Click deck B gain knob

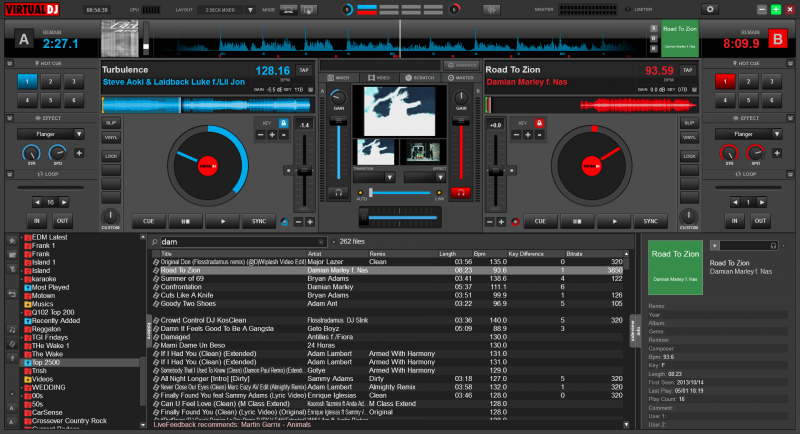(x=461, y=98)
